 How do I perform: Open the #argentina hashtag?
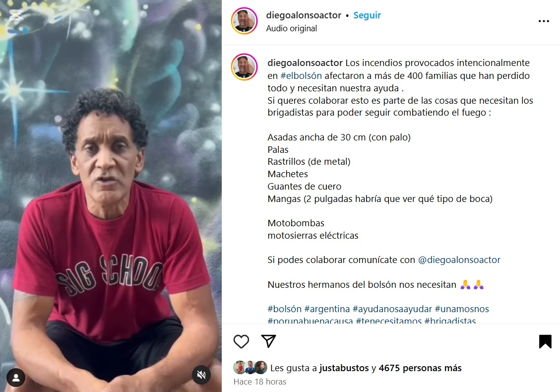click(x=327, y=309)
